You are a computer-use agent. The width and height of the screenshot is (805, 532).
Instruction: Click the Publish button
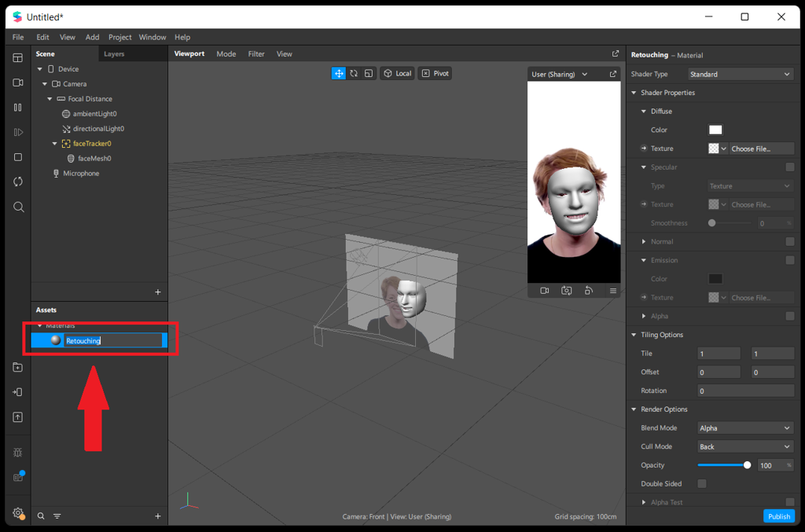pos(779,516)
